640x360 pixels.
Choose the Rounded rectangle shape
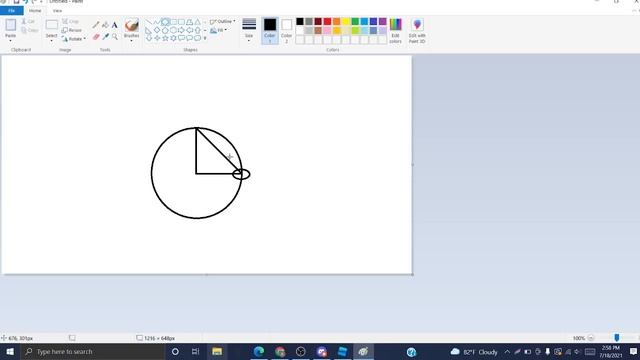pyautogui.click(x=181, y=22)
